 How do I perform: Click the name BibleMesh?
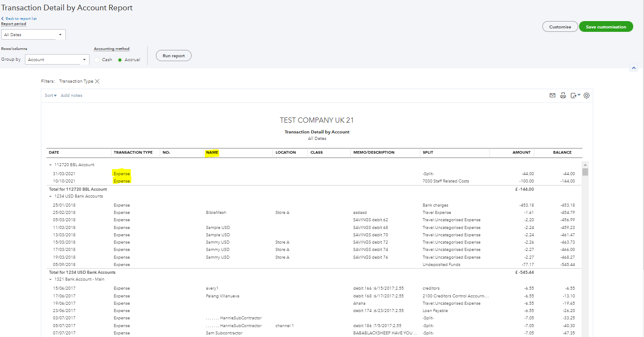[x=216, y=213]
